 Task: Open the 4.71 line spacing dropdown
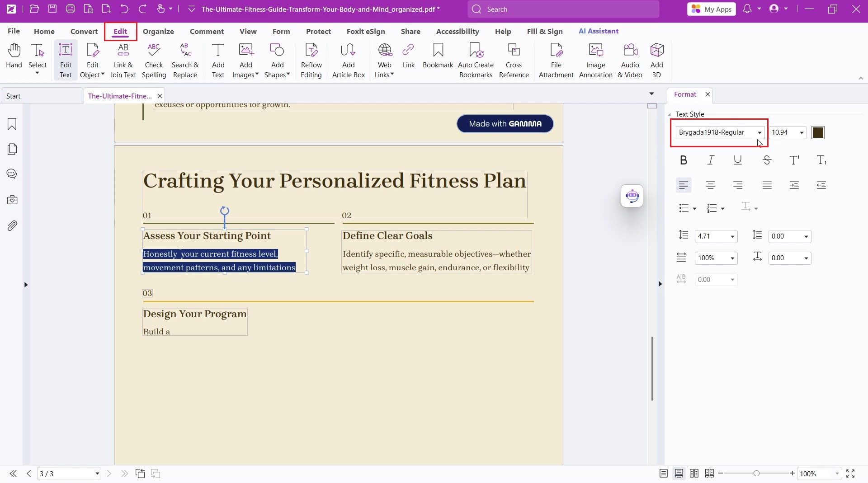[732, 237]
